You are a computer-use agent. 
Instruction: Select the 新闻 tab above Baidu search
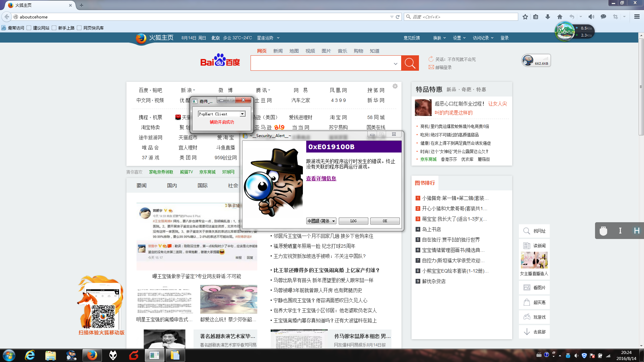point(278,51)
